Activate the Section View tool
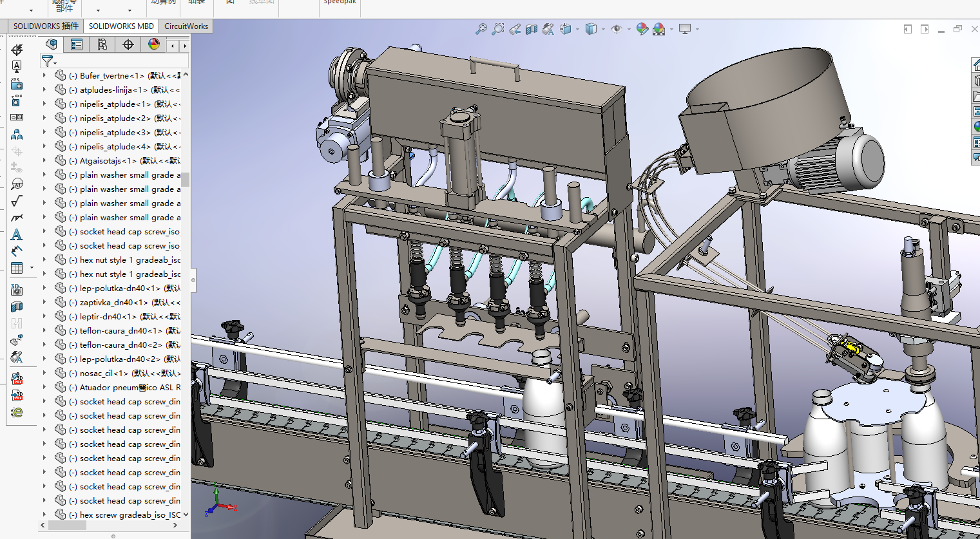This screenshot has width=980, height=539. pyautogui.click(x=531, y=29)
